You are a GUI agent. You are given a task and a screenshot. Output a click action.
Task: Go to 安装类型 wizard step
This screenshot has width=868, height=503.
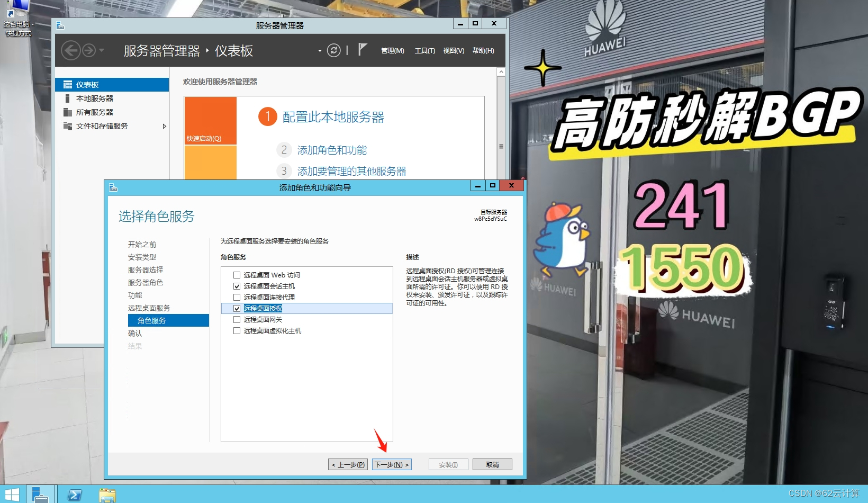(142, 257)
